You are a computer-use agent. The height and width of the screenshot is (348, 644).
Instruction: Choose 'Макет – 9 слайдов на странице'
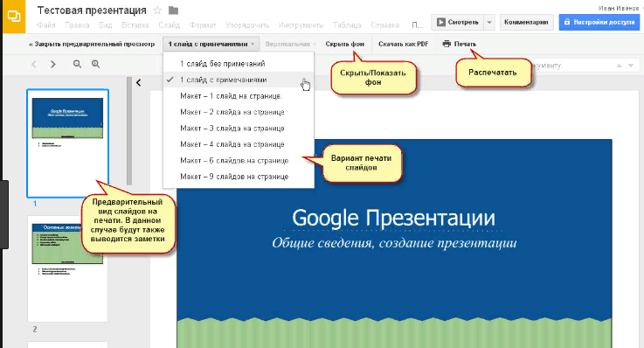pyautogui.click(x=239, y=177)
